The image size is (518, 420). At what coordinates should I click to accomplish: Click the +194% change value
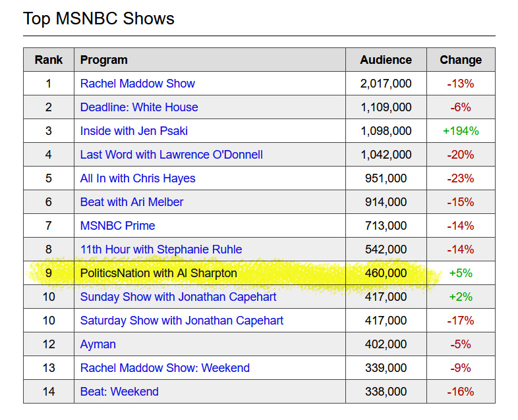click(461, 131)
